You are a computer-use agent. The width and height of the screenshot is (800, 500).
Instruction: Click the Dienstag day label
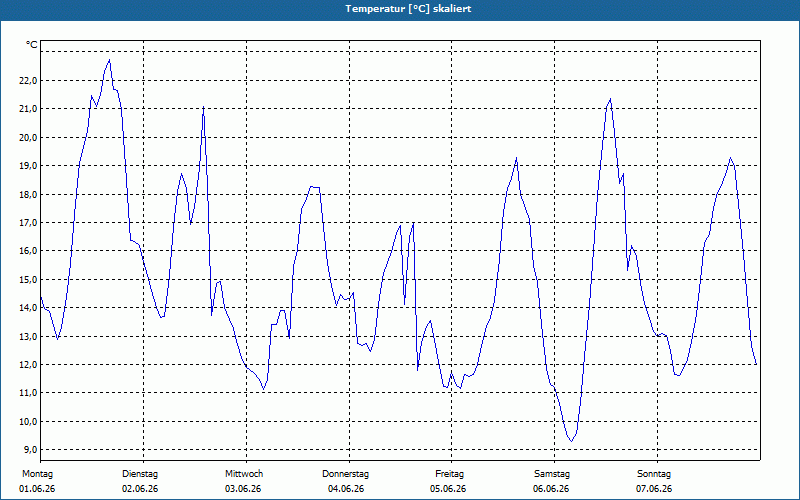[140, 474]
